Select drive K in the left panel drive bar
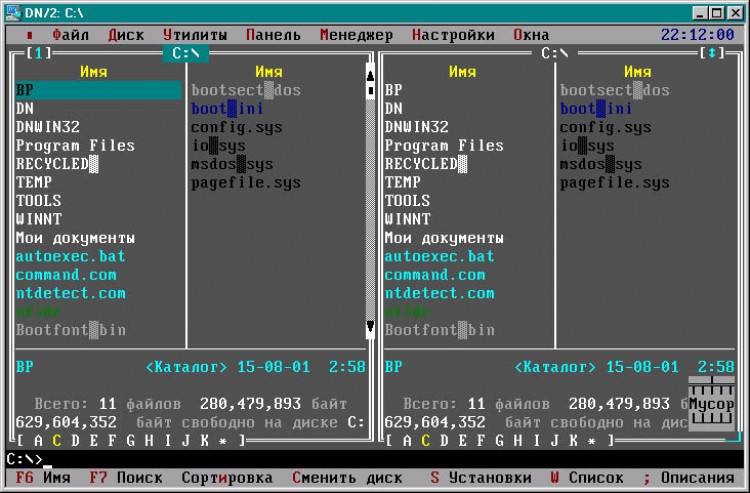Screen dimensions: 750x493 (x=204, y=440)
